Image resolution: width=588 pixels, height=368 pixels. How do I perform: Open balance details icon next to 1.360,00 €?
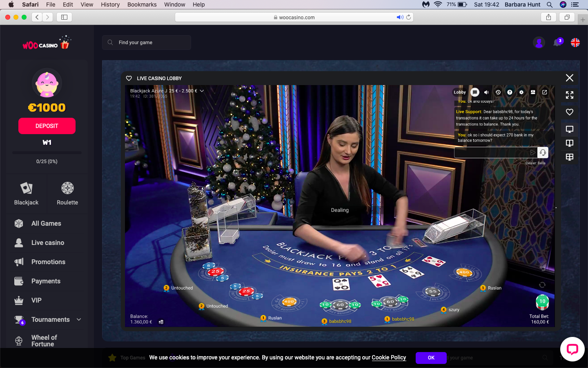click(x=161, y=322)
